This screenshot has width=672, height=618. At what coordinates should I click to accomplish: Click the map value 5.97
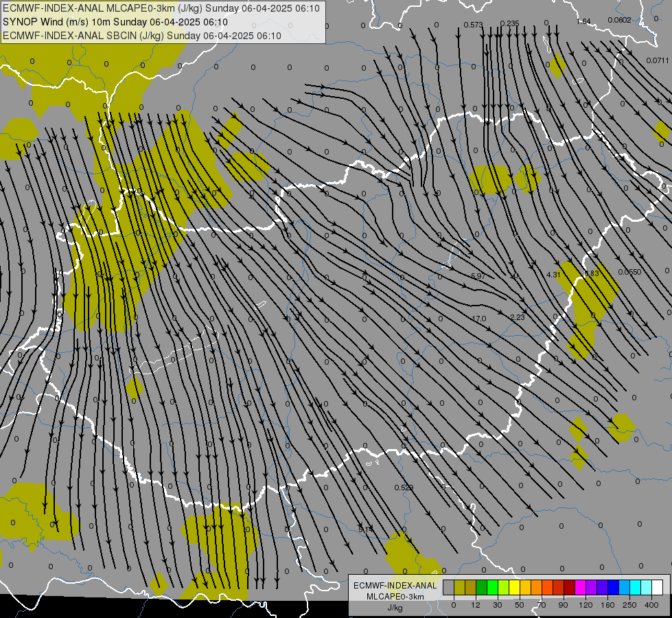click(478, 276)
